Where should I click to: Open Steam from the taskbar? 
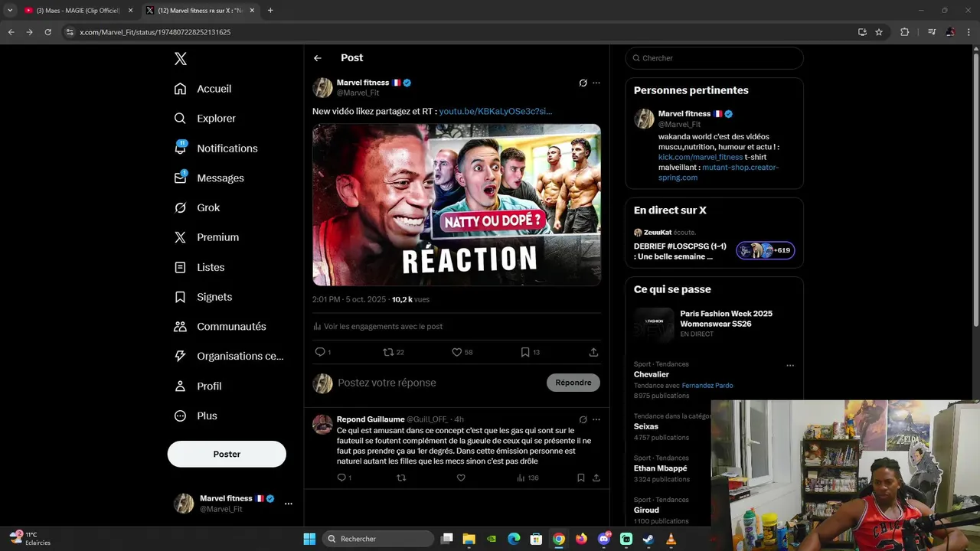click(x=648, y=539)
